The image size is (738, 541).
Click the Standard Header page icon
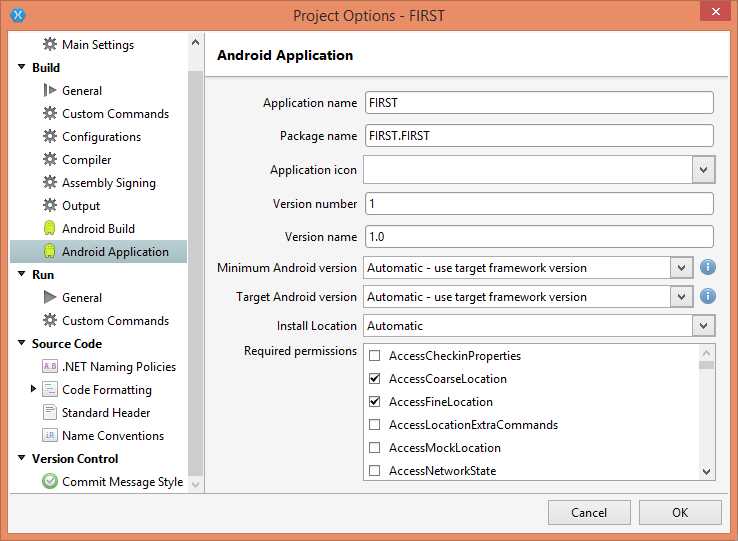[50, 412]
